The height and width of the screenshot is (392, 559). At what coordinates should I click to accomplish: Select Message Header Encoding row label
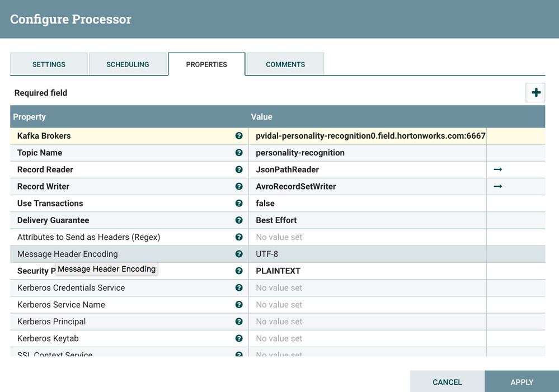click(x=67, y=254)
